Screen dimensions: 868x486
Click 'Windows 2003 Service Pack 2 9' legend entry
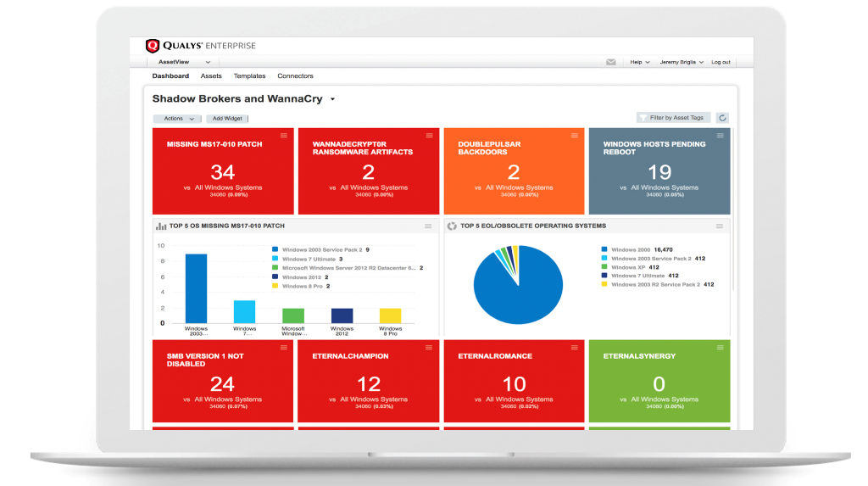(321, 249)
